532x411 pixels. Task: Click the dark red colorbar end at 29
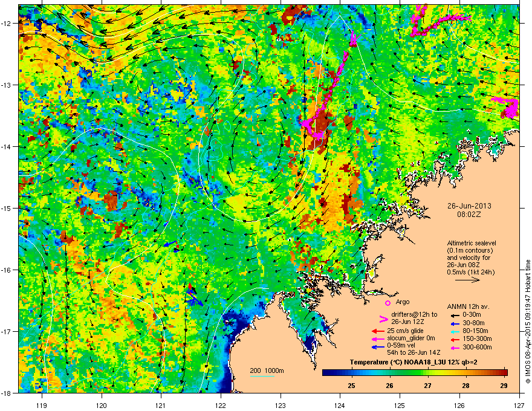pyautogui.click(x=504, y=373)
